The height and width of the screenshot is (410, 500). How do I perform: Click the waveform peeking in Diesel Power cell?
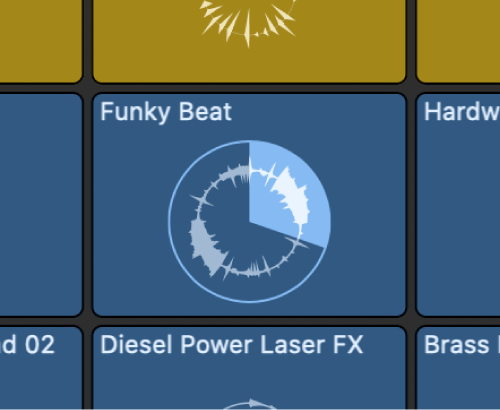coord(249,404)
